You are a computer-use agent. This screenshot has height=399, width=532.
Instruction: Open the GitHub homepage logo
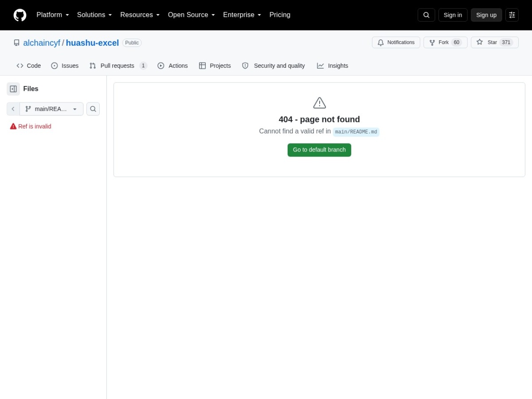[x=20, y=15]
